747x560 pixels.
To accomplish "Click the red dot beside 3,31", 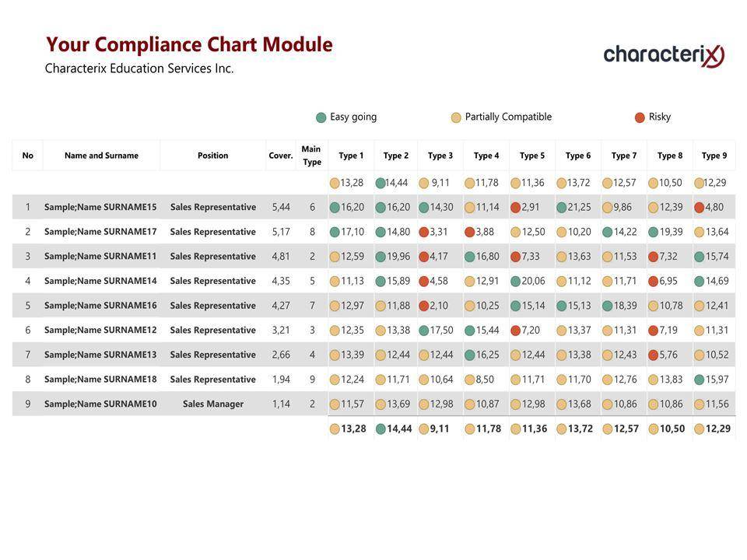I will 424,232.
